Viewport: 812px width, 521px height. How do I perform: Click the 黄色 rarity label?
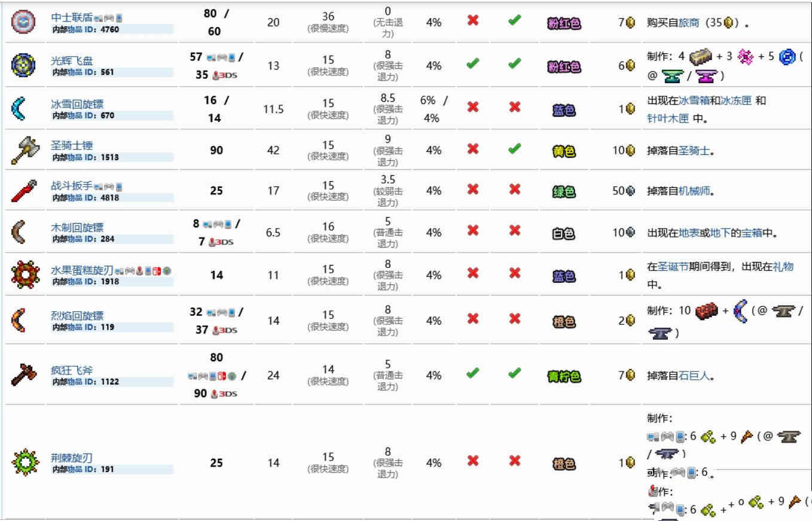click(x=564, y=151)
